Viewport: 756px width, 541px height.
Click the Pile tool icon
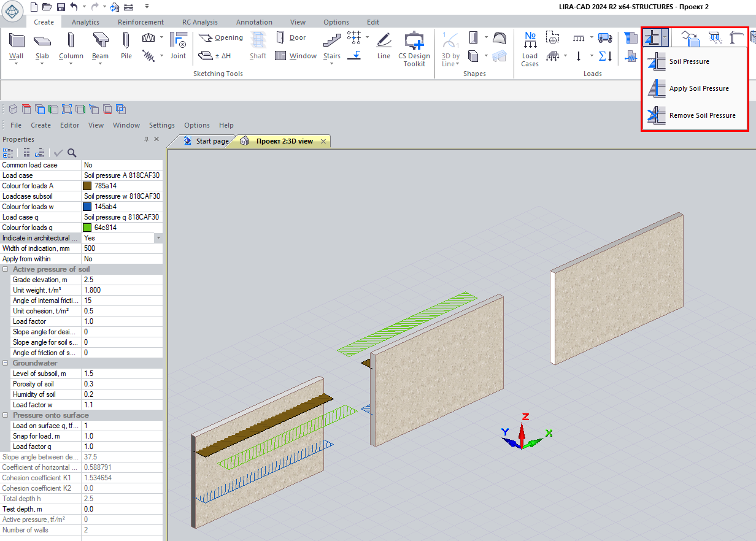pyautogui.click(x=126, y=46)
